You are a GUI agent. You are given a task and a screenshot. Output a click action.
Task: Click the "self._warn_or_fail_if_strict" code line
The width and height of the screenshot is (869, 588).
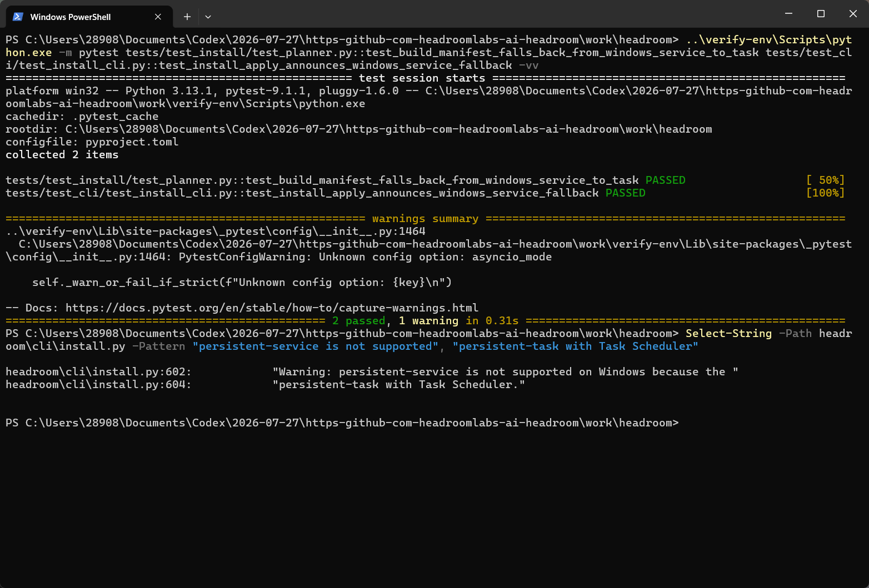[x=242, y=282]
